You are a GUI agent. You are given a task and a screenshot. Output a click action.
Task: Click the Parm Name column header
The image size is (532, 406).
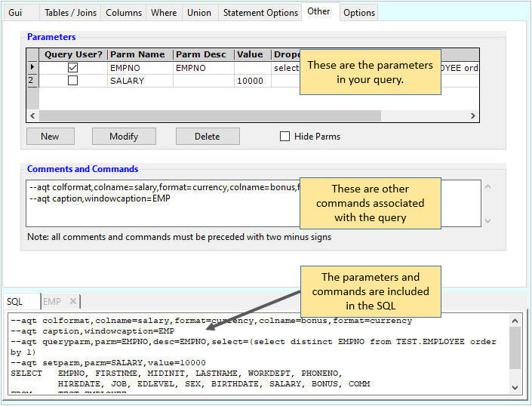pos(140,54)
